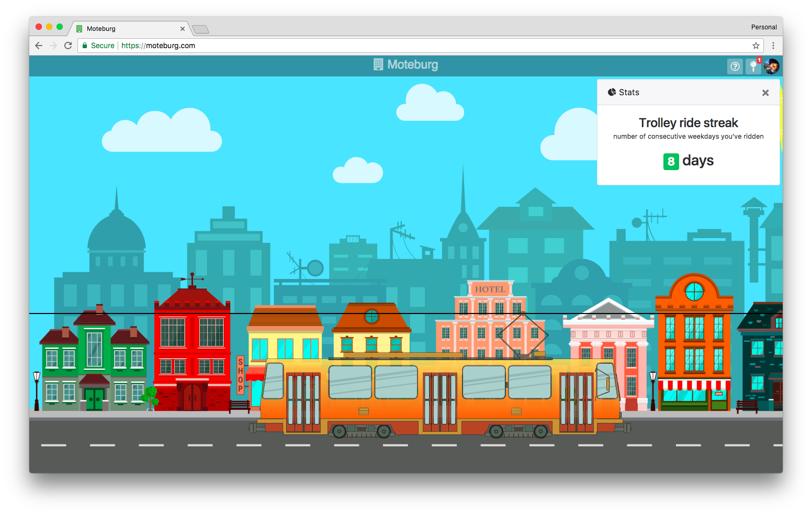Click the HOTEL building

click(x=490, y=319)
